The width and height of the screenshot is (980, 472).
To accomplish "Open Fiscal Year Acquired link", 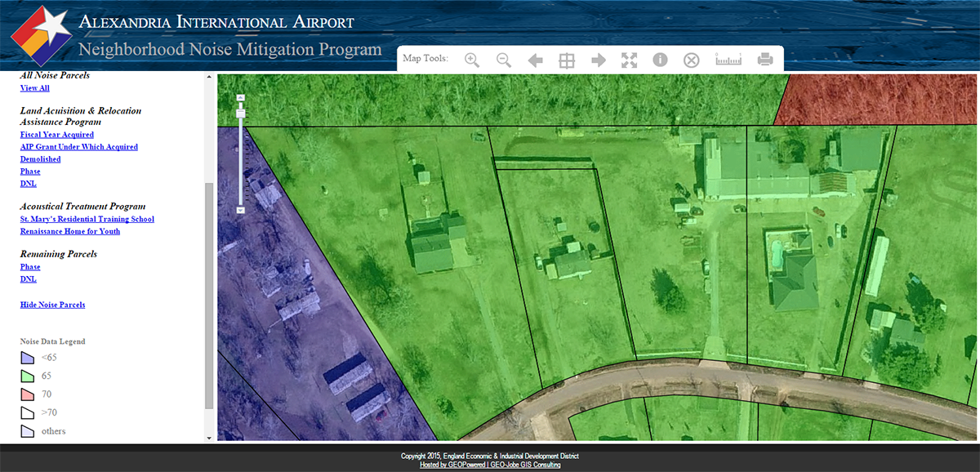I will [56, 135].
